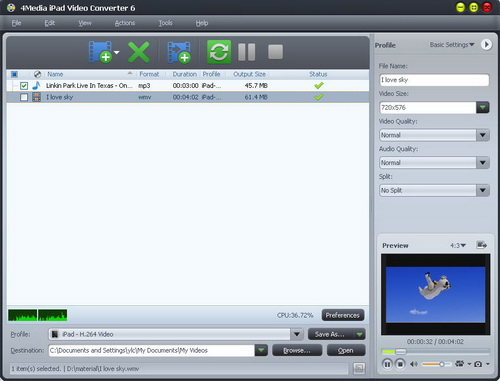Image resolution: width=500 pixels, height=381 pixels.
Task: Click the film icon of I love sky row
Action: coord(36,97)
